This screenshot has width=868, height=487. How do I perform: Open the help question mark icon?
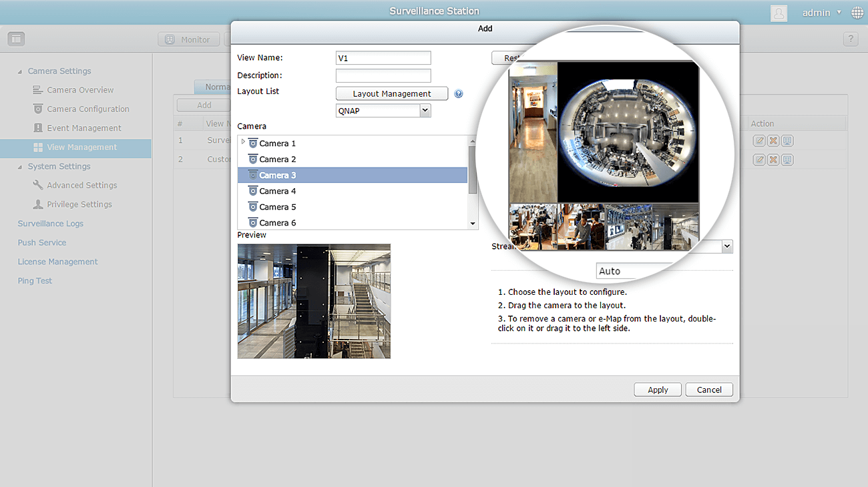pos(850,39)
